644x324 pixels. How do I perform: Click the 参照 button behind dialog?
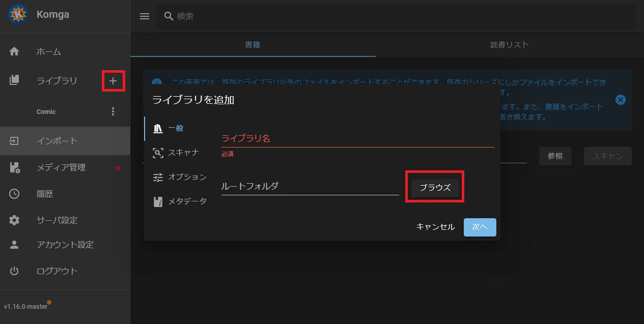pos(555,156)
